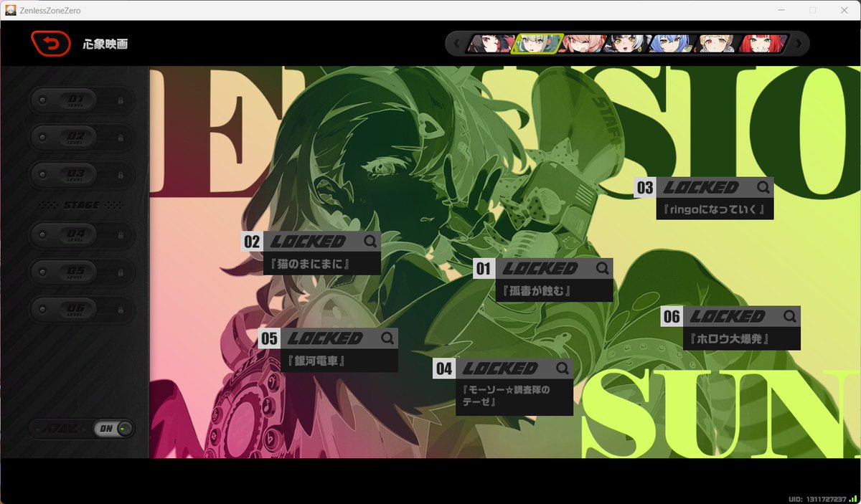The image size is (861, 504).
Task: Open details via magnifier on locked node 04
Action: pos(563,369)
